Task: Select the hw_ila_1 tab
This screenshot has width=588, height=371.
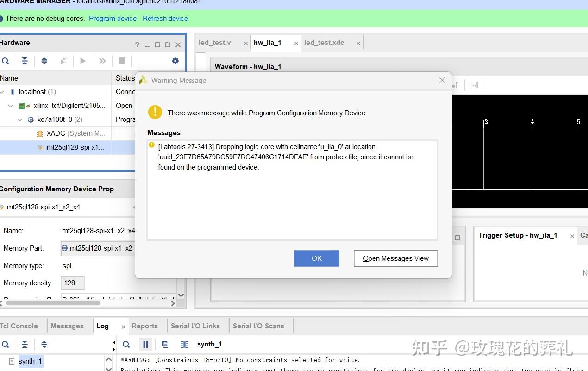Action: click(x=268, y=43)
